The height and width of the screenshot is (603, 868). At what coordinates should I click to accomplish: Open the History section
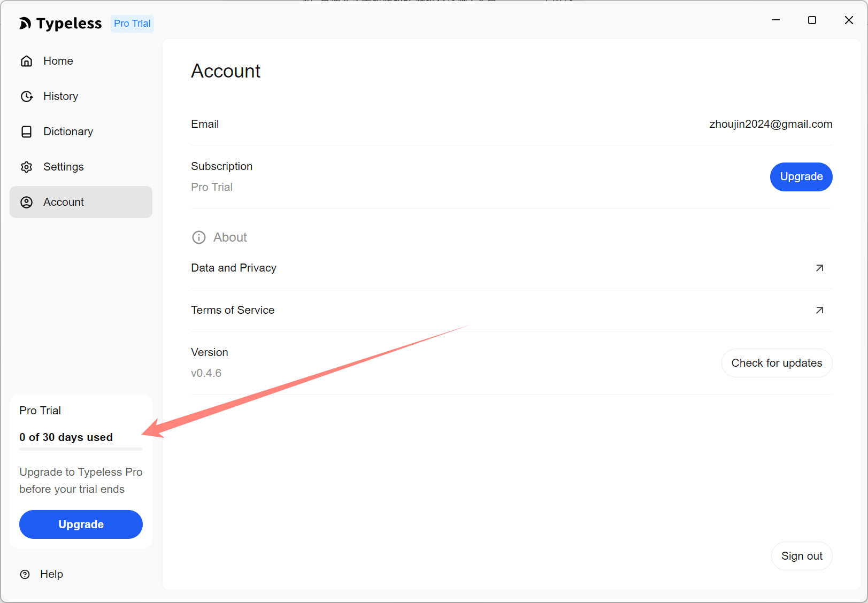[60, 96]
